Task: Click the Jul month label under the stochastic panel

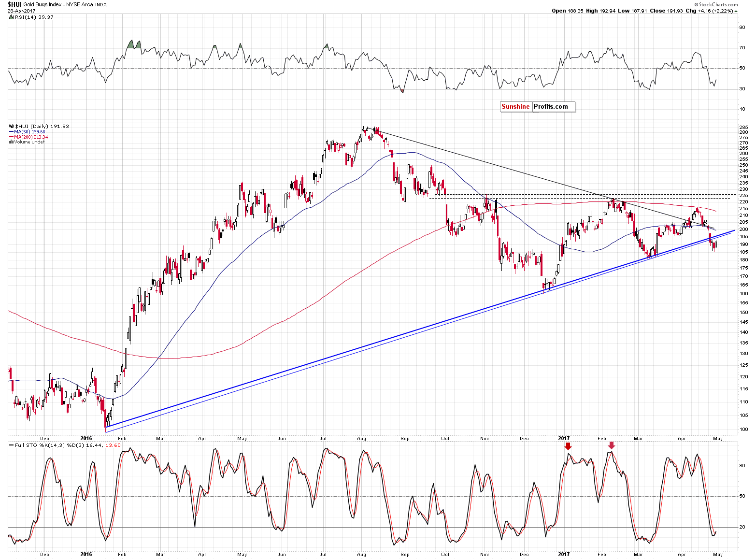Action: tap(323, 554)
